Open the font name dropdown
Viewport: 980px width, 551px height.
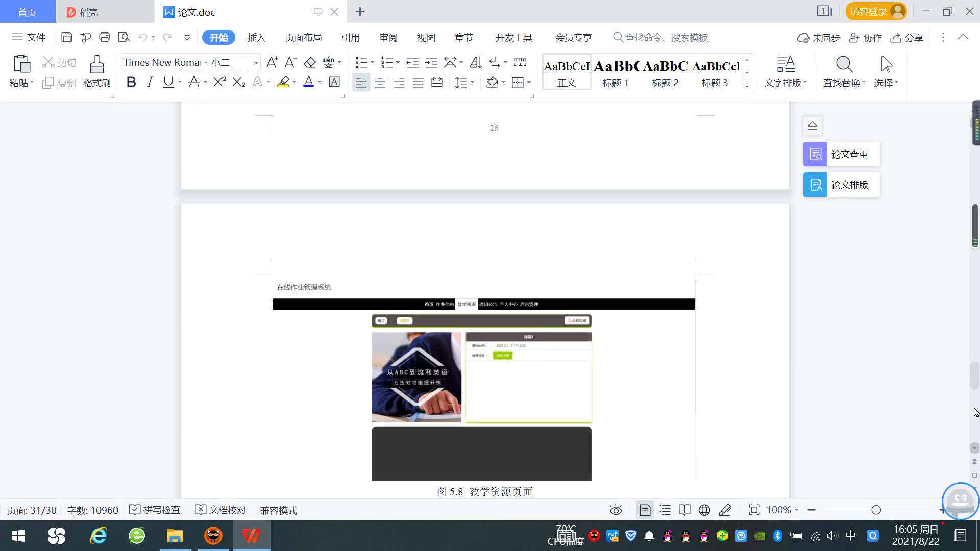click(x=206, y=63)
